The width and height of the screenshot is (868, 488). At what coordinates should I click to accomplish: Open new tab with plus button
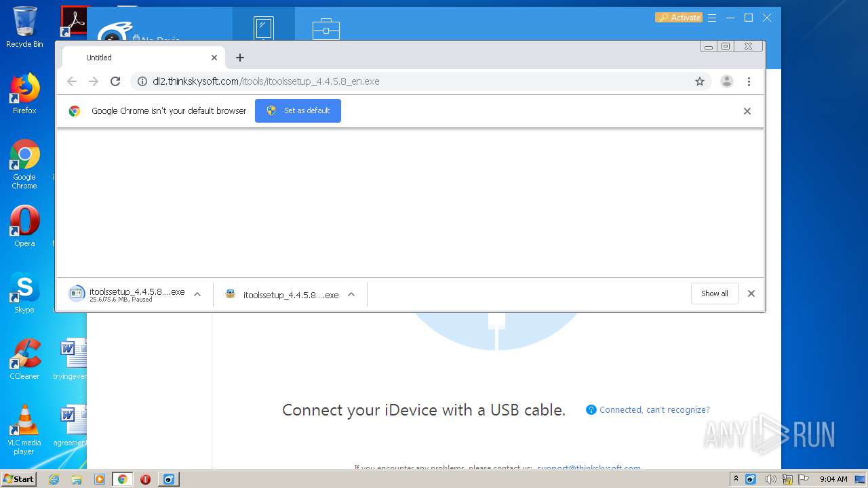[239, 58]
